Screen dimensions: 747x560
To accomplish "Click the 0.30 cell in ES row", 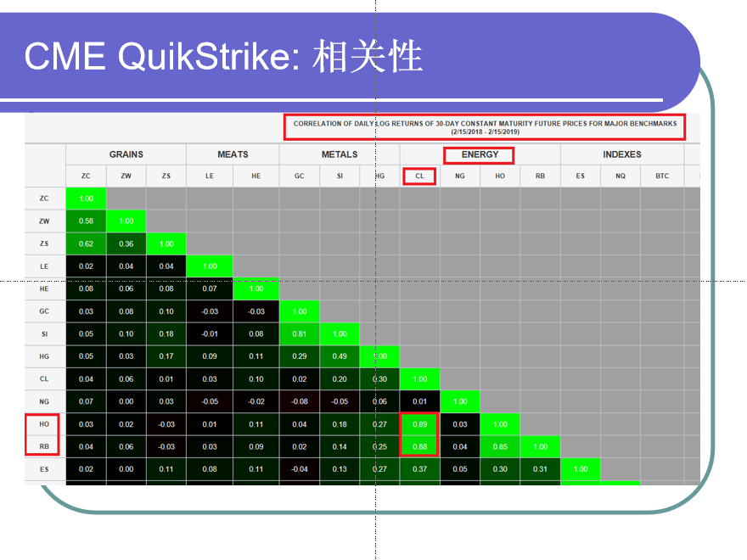I will (500, 469).
